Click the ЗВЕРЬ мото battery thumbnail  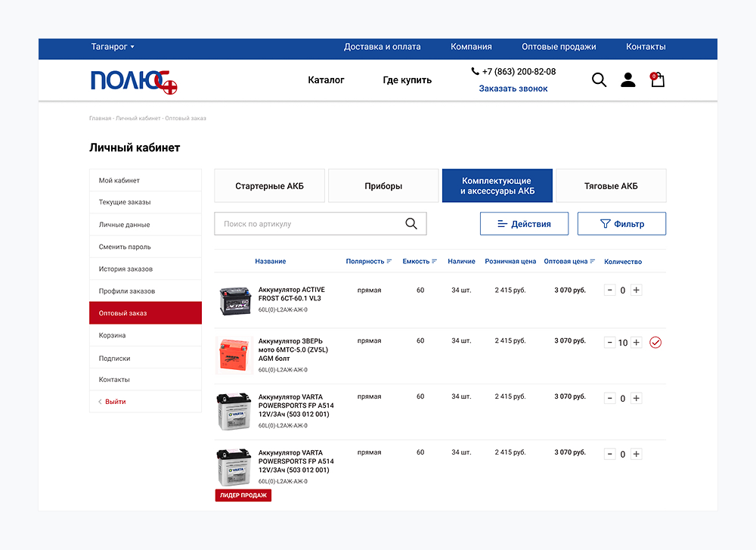234,356
